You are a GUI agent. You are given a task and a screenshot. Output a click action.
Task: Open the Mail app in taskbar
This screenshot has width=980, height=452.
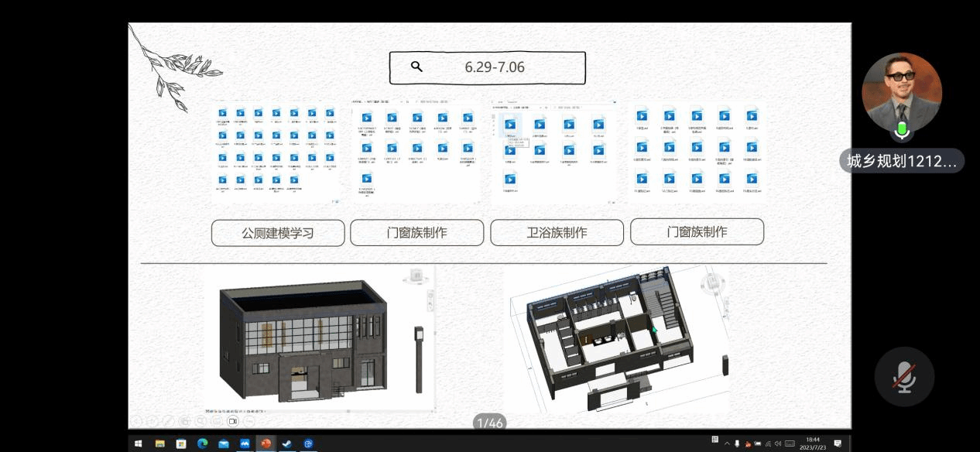(224, 443)
